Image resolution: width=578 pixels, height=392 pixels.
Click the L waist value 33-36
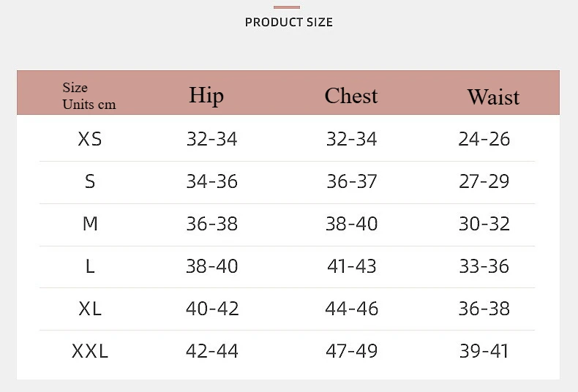tap(484, 266)
